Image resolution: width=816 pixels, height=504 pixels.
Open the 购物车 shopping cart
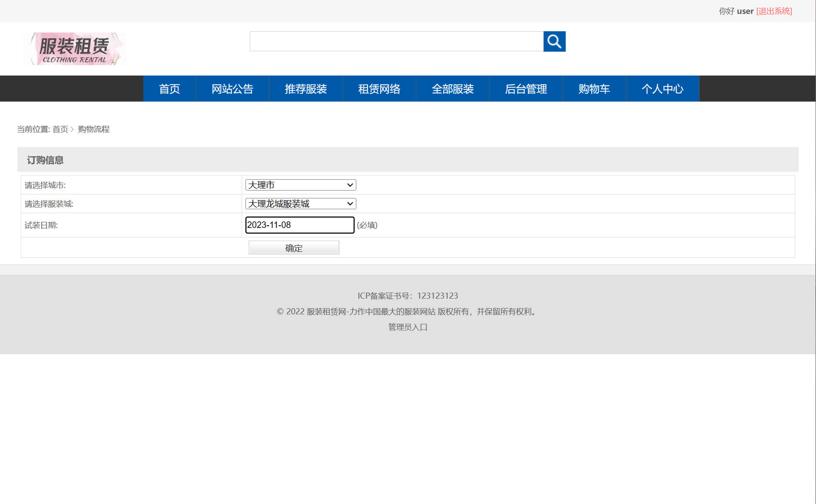[594, 89]
